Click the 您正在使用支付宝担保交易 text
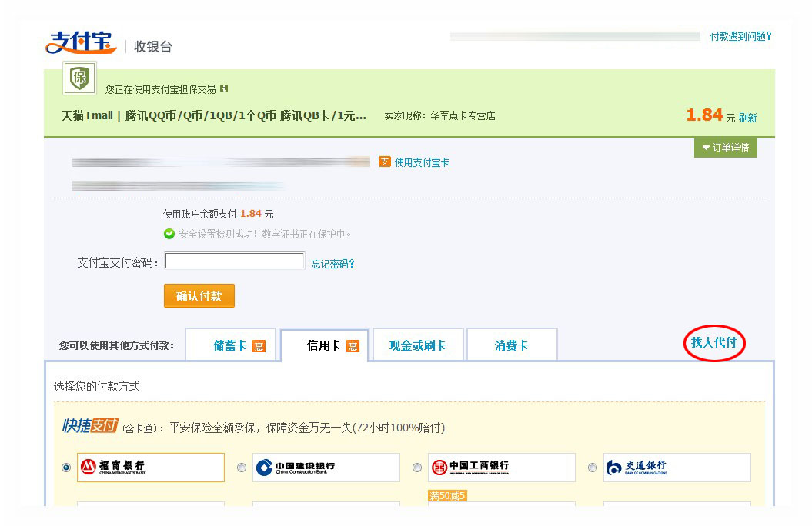This screenshot has height=526, width=812. (x=161, y=89)
